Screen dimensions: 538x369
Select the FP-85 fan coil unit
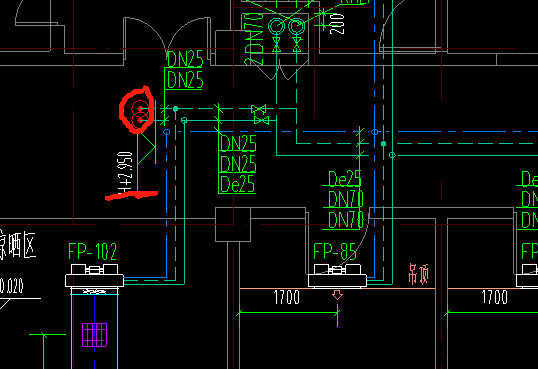(x=337, y=275)
